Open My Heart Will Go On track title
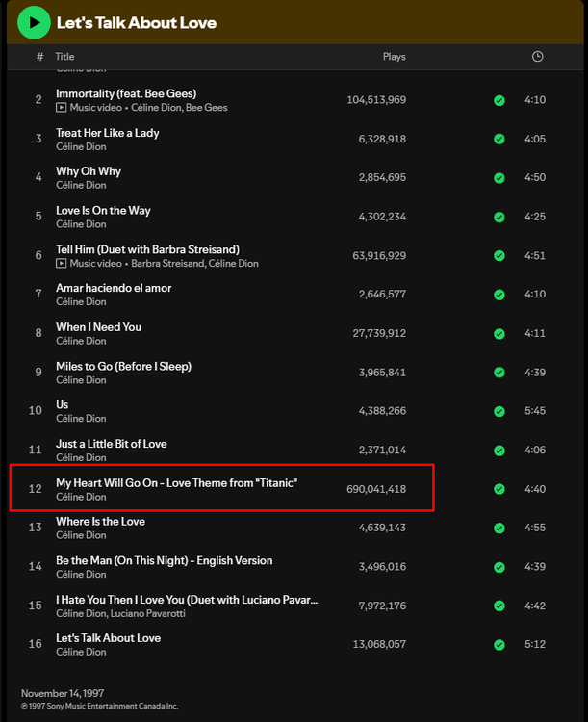Image resolution: width=588 pixels, height=722 pixels. tap(176, 482)
